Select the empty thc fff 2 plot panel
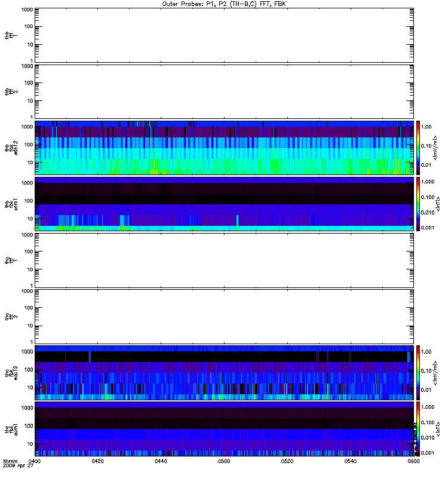The width and height of the screenshot is (448, 478). pos(225,317)
